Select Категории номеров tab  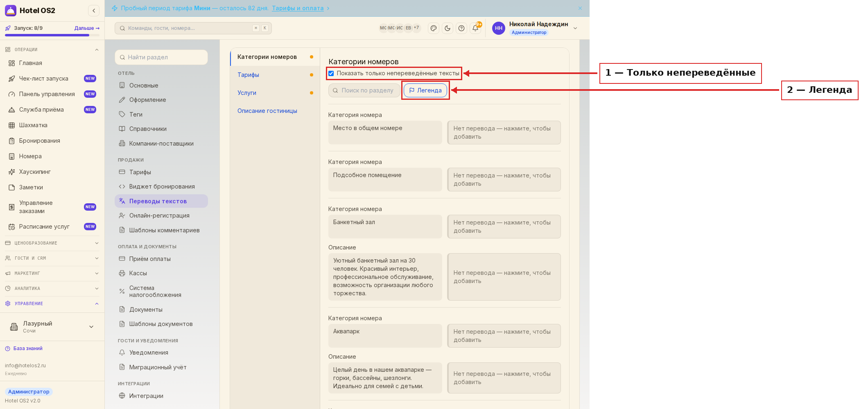click(x=275, y=57)
